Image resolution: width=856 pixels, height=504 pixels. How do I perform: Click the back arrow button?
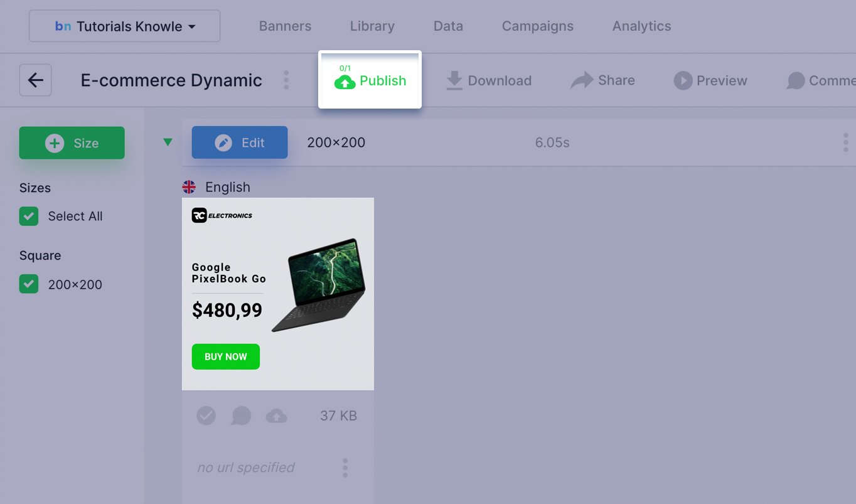tap(35, 80)
